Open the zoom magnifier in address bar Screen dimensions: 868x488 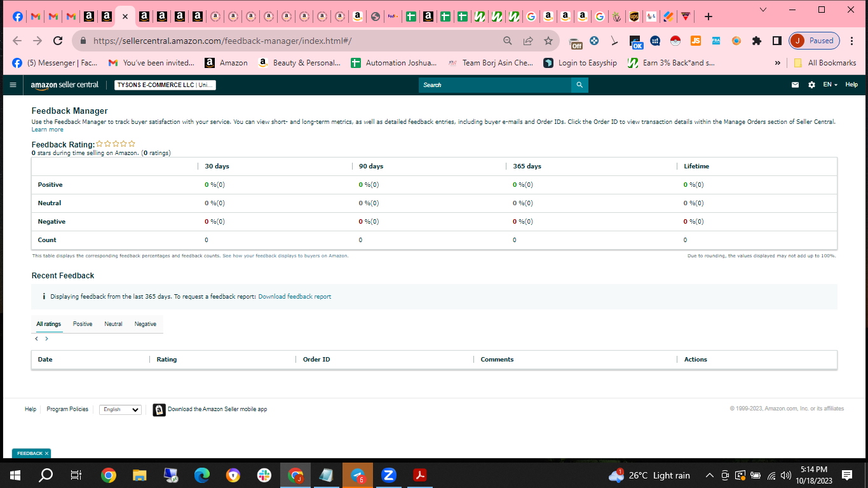(508, 41)
